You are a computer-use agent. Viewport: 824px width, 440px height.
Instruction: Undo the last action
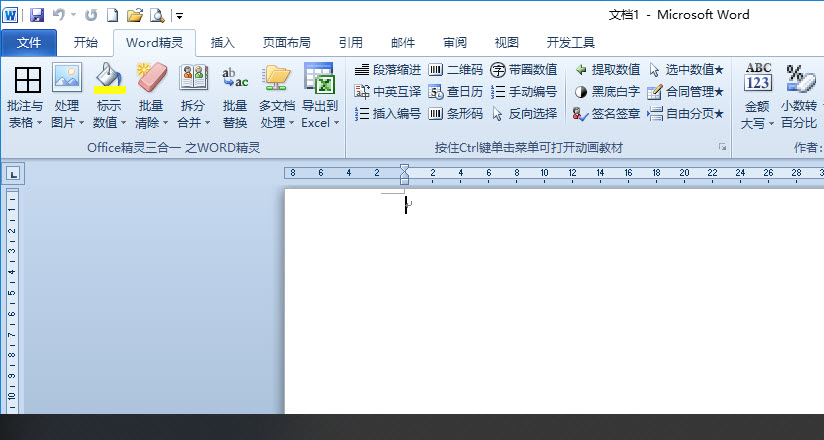click(x=59, y=15)
